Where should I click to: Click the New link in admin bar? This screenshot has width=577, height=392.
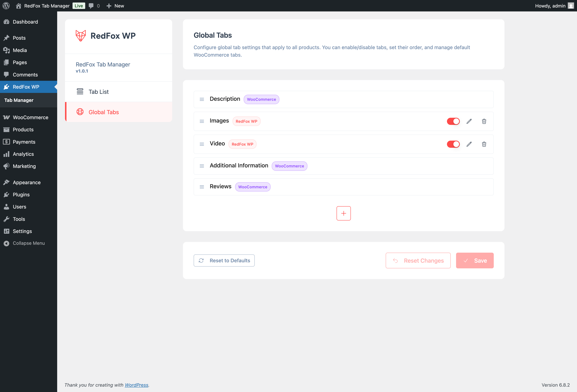(x=119, y=6)
